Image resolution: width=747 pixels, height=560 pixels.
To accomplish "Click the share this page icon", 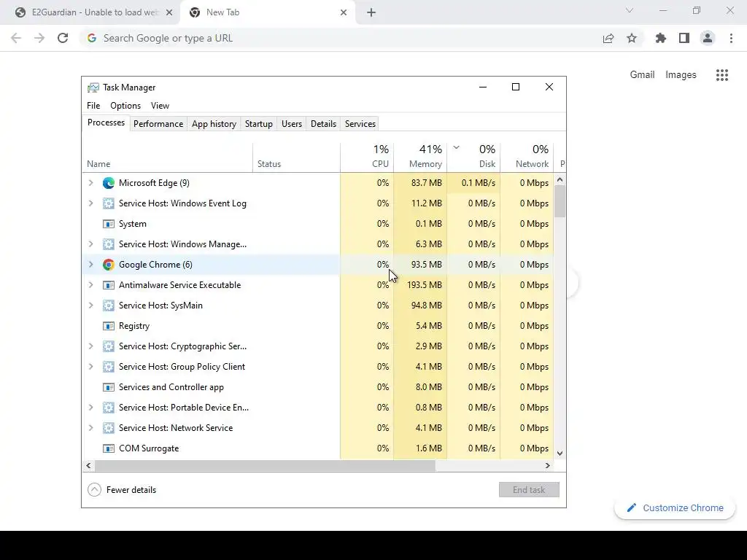I will point(608,38).
